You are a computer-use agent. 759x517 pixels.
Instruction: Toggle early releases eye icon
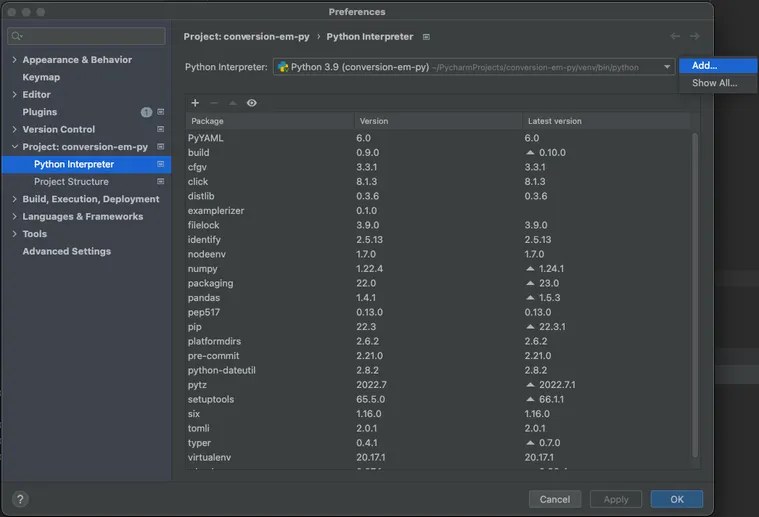(252, 103)
